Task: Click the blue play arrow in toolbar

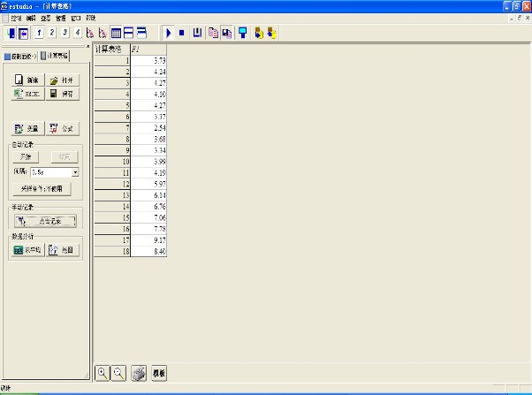Action: point(168,33)
